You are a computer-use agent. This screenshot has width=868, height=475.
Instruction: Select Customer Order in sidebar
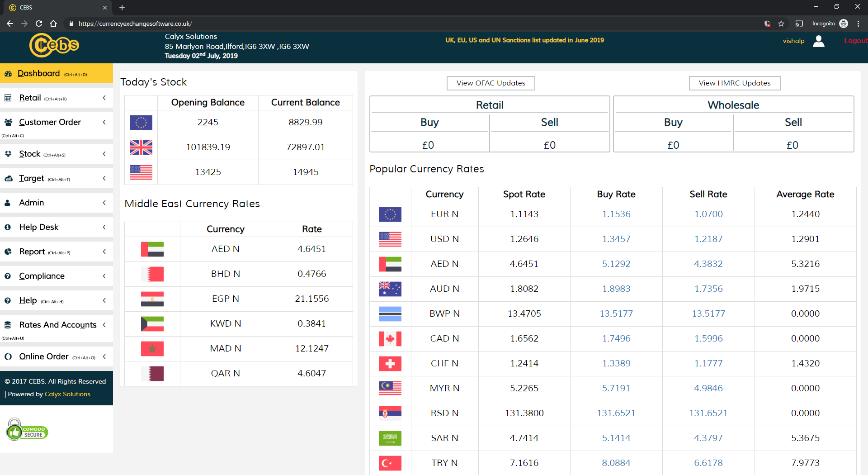tap(50, 122)
